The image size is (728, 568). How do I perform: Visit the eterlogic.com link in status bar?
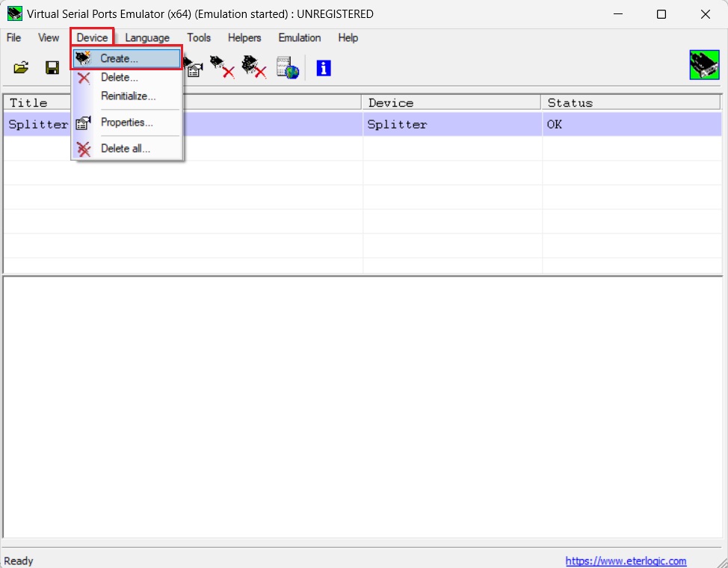(x=626, y=561)
